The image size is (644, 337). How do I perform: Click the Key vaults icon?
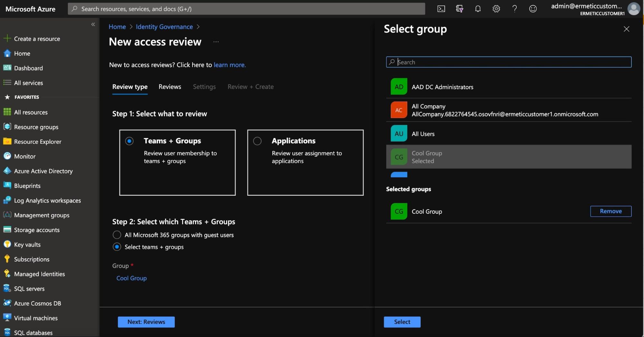[7, 244]
